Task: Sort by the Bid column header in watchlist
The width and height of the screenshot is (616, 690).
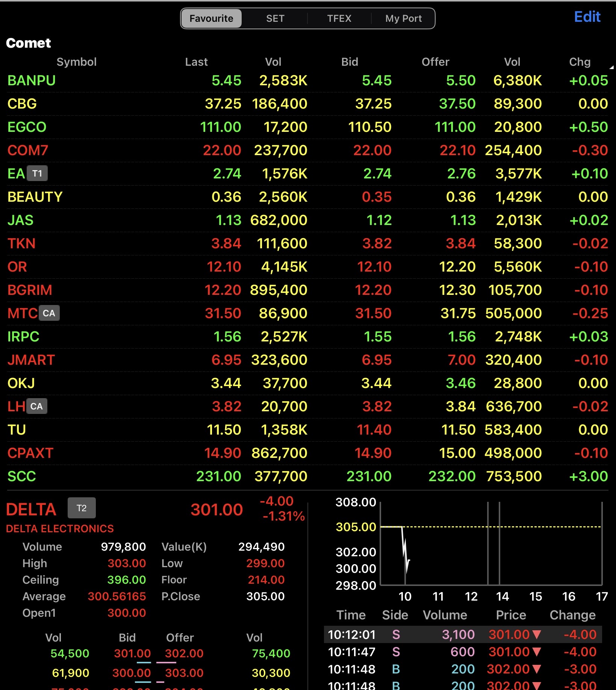Action: (350, 62)
